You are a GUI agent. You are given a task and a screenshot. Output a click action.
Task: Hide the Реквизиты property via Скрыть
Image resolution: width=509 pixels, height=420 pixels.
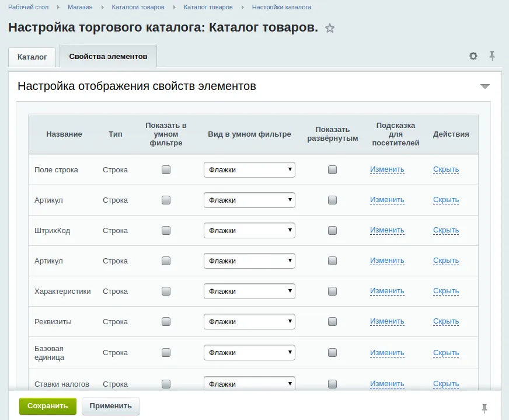pos(445,321)
